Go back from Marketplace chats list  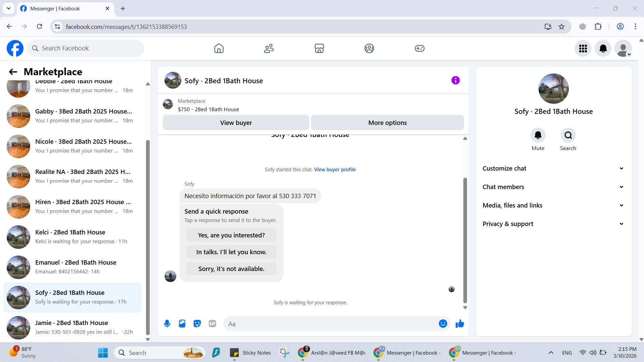point(13,72)
